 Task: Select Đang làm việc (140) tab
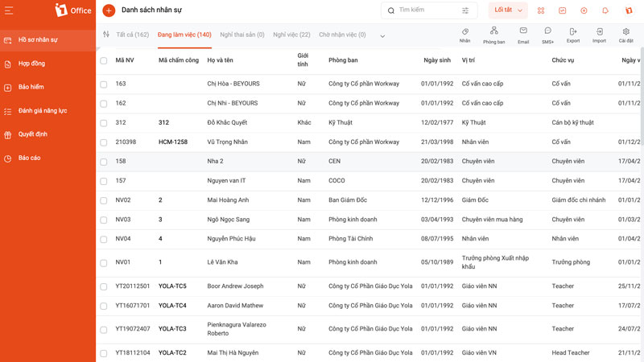(184, 35)
